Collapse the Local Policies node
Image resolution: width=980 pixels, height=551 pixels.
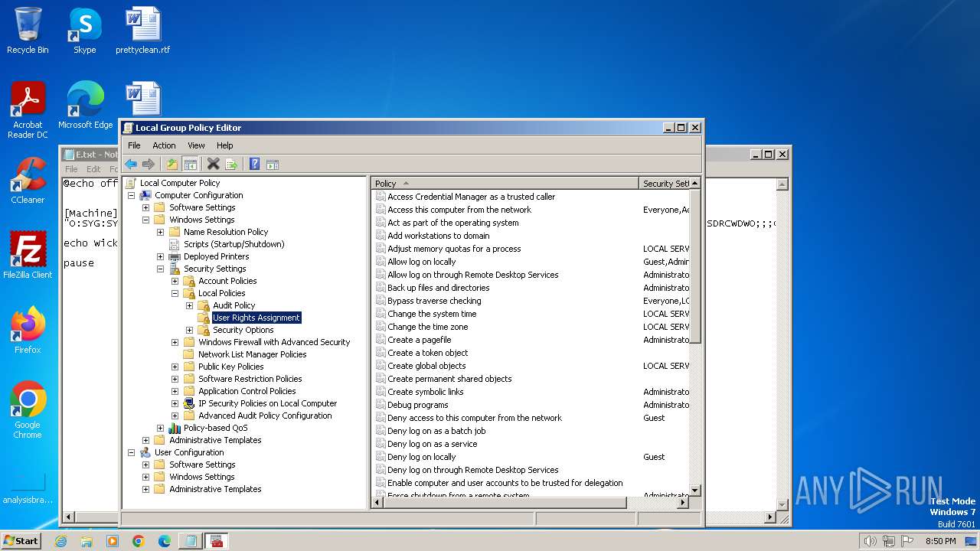point(175,293)
